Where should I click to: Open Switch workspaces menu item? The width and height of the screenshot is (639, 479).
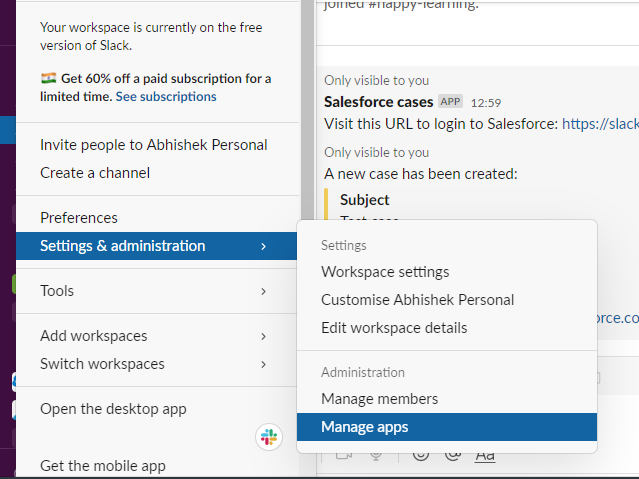[158, 364]
